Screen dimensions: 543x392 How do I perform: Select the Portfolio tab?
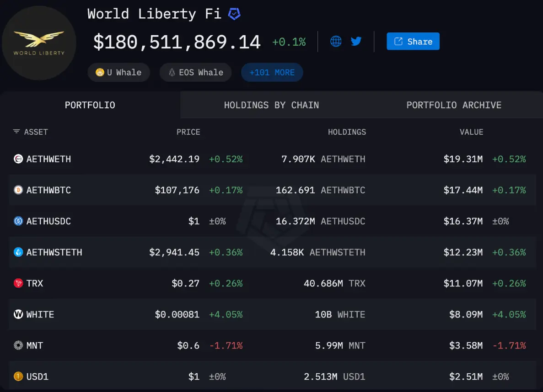tap(90, 105)
